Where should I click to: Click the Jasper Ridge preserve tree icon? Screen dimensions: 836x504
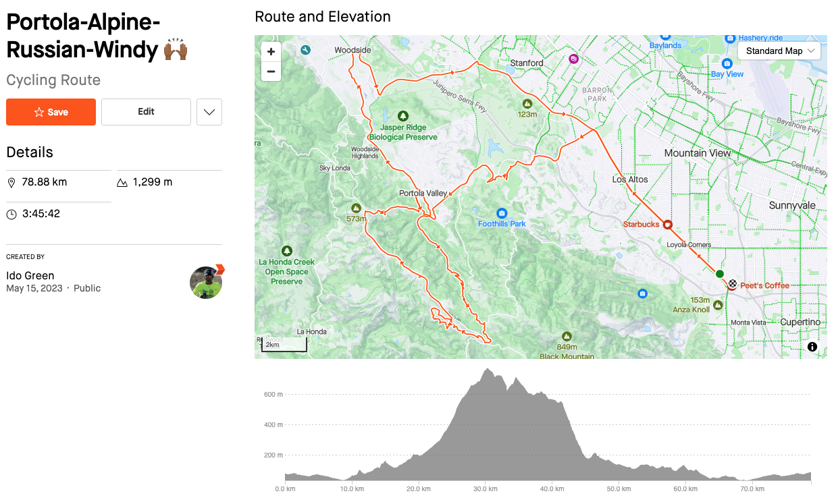[x=404, y=115]
